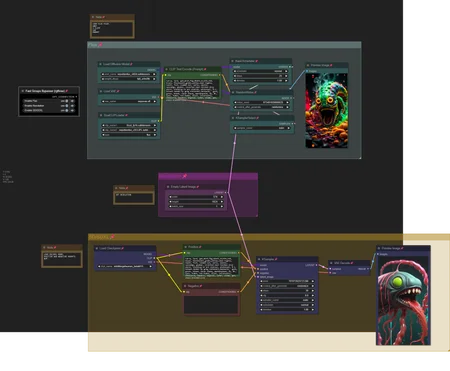
Task: Click the pin icon on the bottom-left Note node
Action: pyautogui.click(x=55, y=247)
